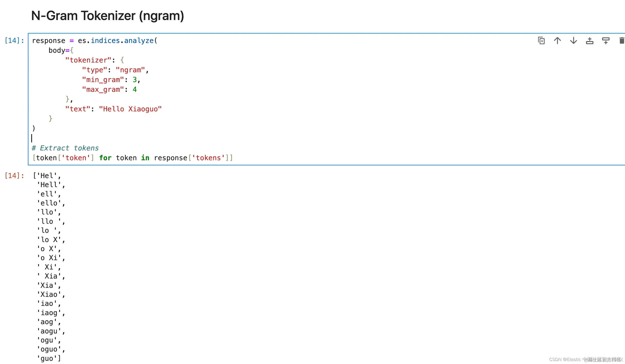Duplicate the current notebook cell
The width and height of the screenshot is (625, 364).
pos(541,40)
